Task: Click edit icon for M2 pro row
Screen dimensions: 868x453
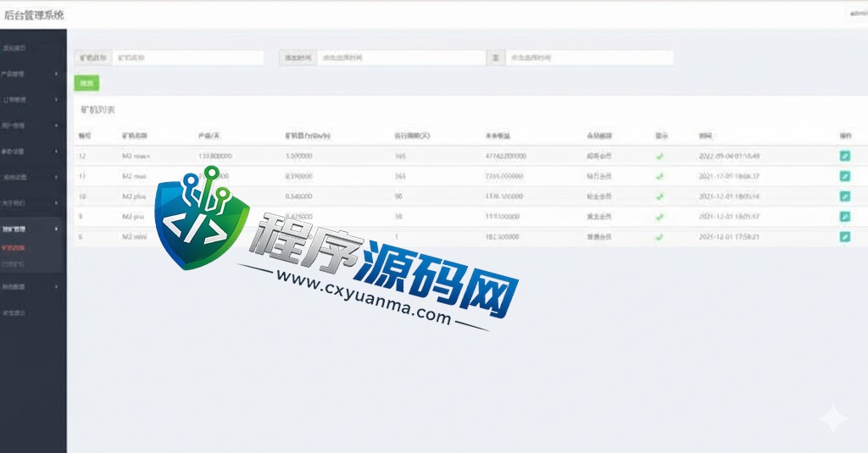Action: (x=845, y=216)
